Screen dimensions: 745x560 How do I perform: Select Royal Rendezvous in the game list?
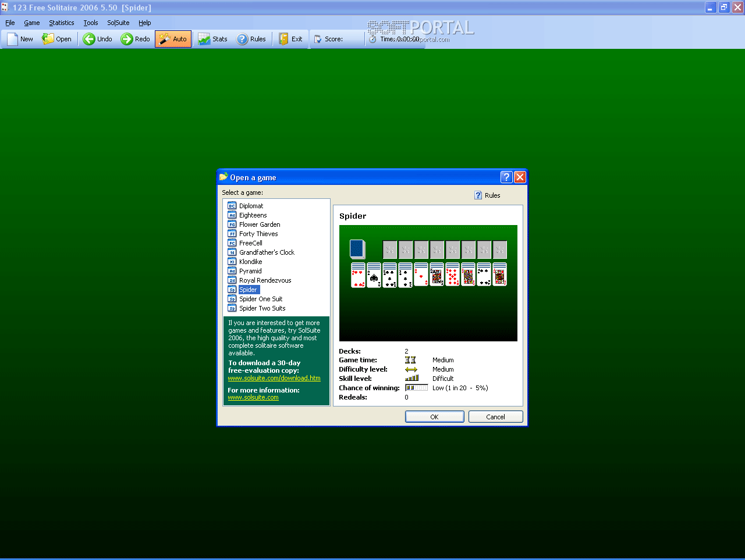(265, 280)
